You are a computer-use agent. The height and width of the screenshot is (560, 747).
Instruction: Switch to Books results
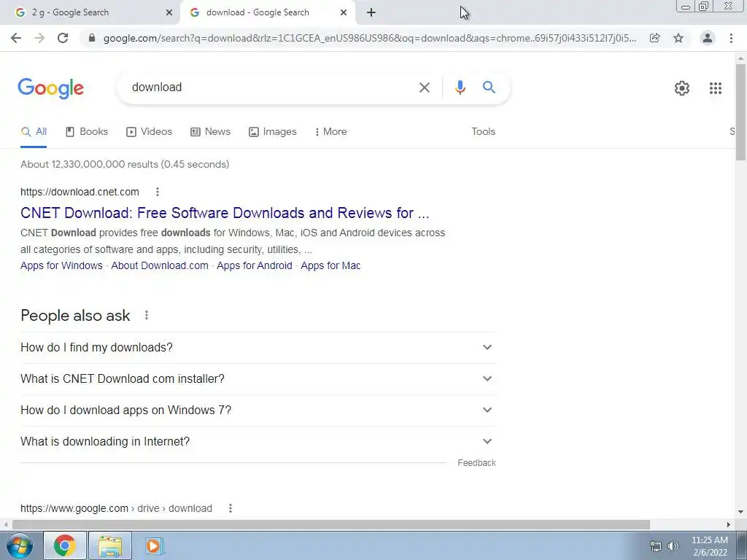[x=87, y=132]
